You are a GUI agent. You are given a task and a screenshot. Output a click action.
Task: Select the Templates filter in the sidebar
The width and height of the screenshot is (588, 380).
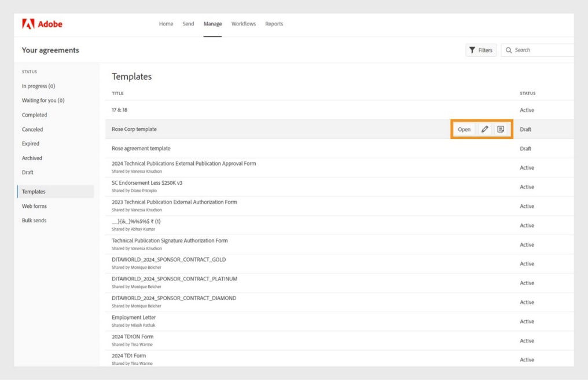pos(33,191)
